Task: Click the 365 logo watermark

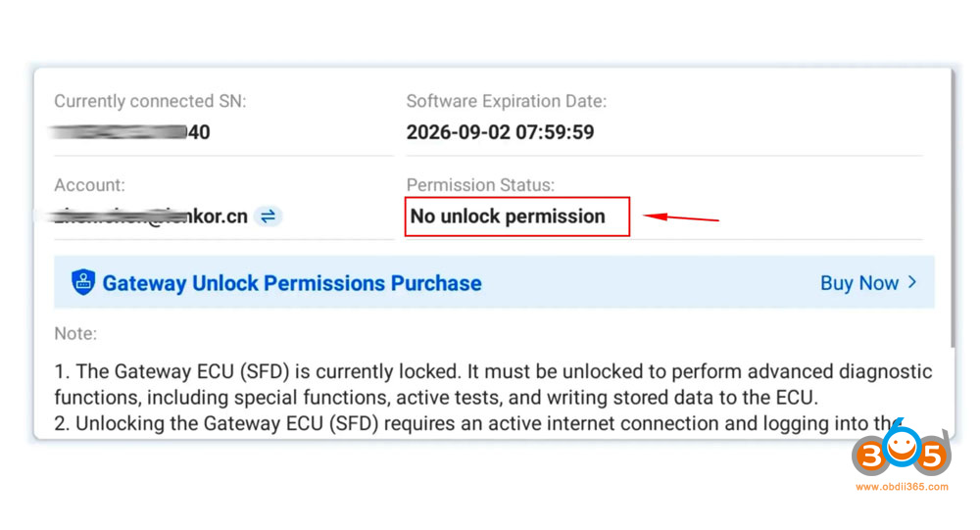Action: point(901,452)
